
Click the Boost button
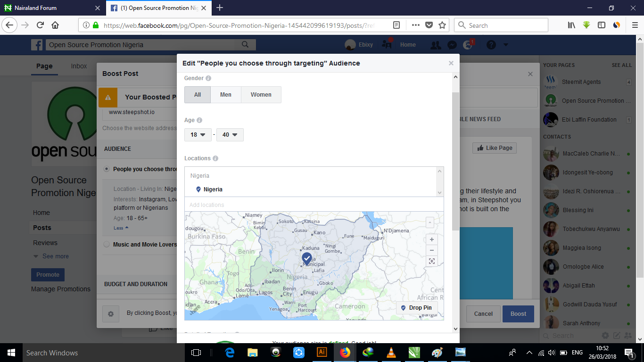click(518, 314)
